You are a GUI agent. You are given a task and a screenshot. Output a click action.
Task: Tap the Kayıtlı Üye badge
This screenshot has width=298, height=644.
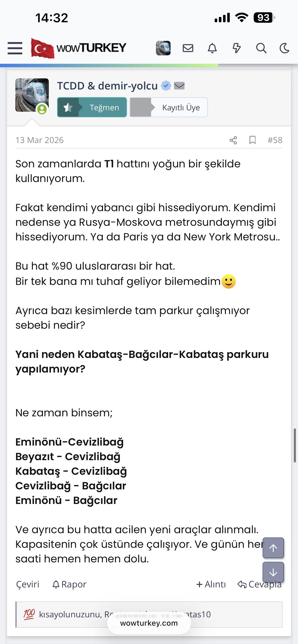coord(169,107)
